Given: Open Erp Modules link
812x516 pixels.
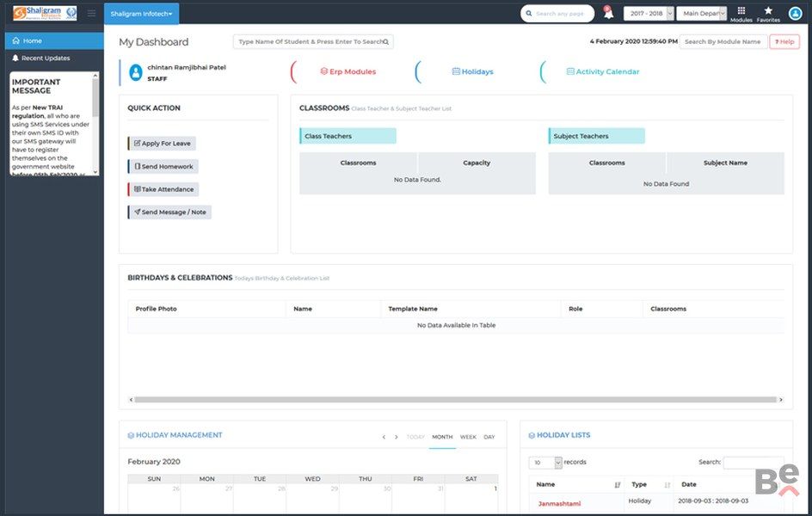Looking at the screenshot, I should pyautogui.click(x=348, y=72).
